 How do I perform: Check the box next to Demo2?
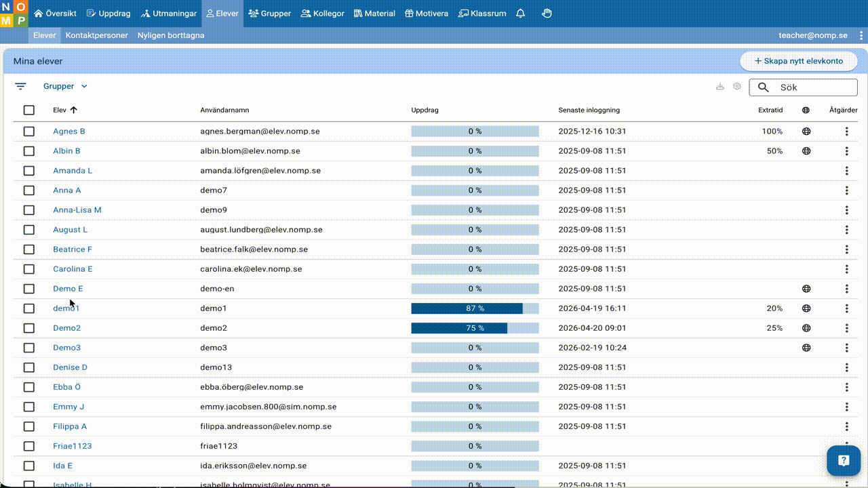click(x=28, y=328)
